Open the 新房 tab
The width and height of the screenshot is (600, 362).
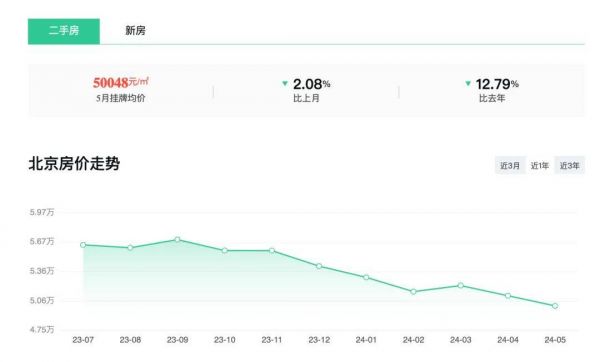(x=135, y=31)
